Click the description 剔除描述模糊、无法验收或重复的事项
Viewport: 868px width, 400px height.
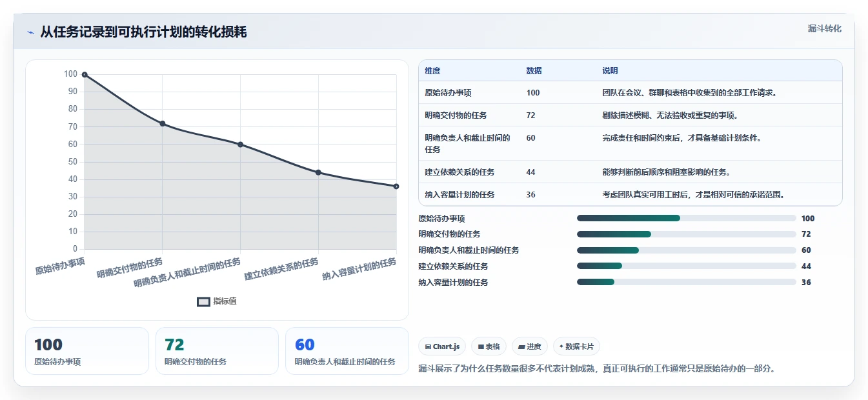click(x=671, y=115)
